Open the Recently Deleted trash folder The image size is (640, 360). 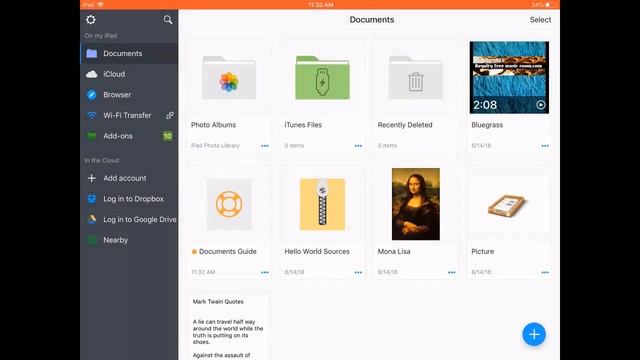point(416,78)
